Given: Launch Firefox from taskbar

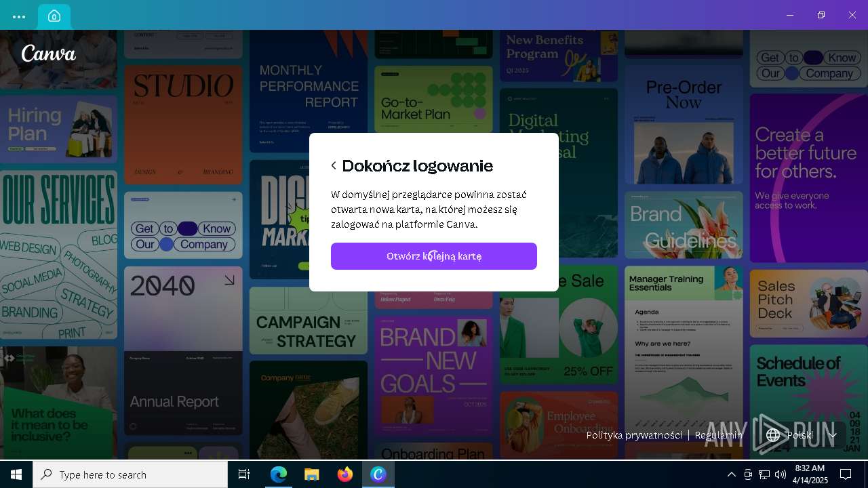Looking at the screenshot, I should coord(345,474).
